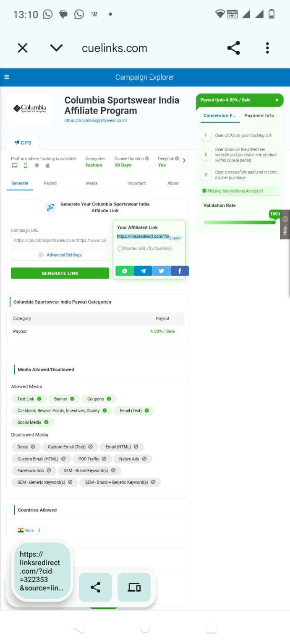Image resolution: width=290 pixels, height=644 pixels.
Task: Click the Columbia Sportswear logo thumbnail
Action: coord(30,110)
